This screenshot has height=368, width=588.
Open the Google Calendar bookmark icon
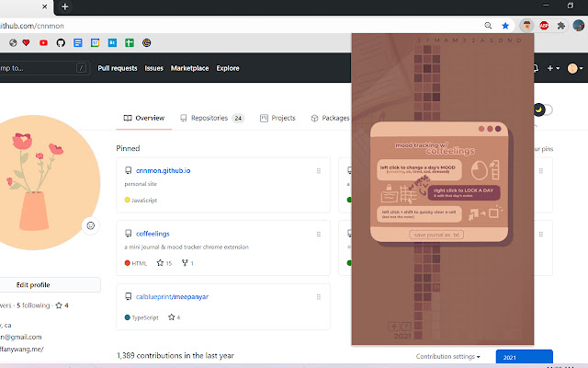96,43
